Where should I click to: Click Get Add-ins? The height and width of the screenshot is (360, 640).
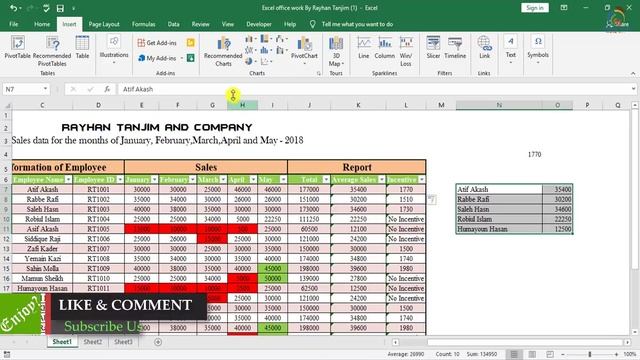pos(157,43)
